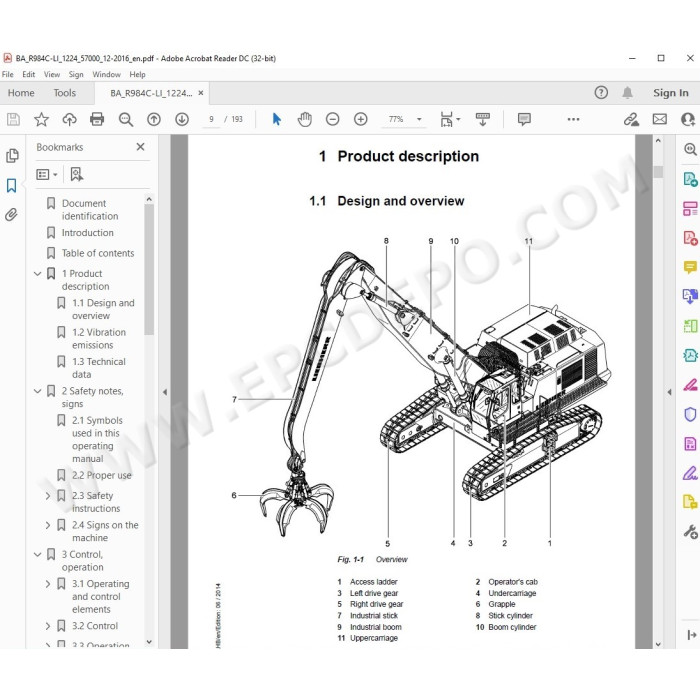The height and width of the screenshot is (700, 700).
Task: Open the Sign menu
Action: [x=76, y=75]
